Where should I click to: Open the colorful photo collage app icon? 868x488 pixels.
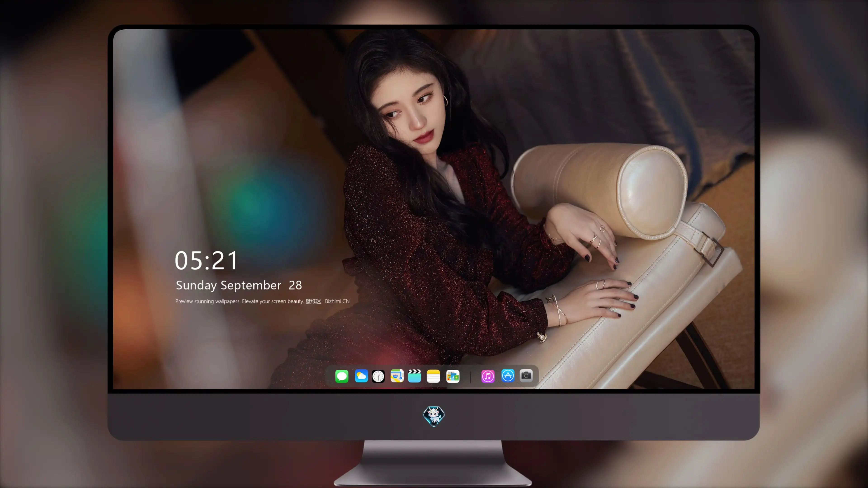pos(453,376)
